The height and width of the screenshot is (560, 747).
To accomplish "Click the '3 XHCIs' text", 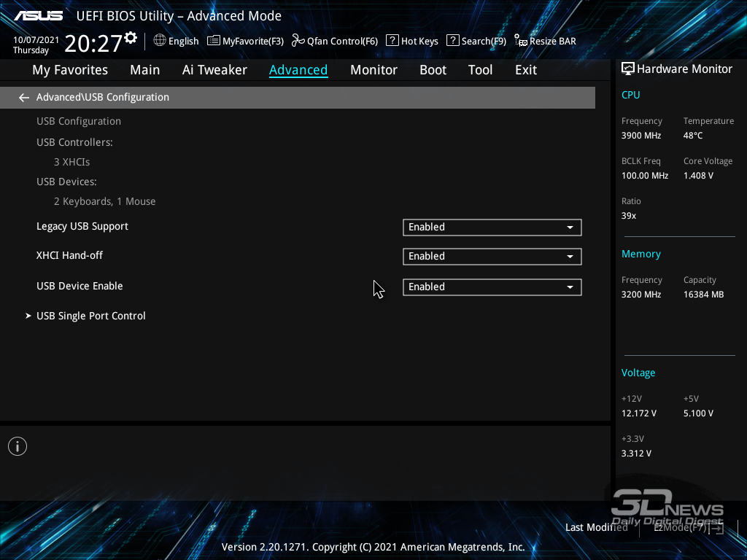I will tap(72, 162).
